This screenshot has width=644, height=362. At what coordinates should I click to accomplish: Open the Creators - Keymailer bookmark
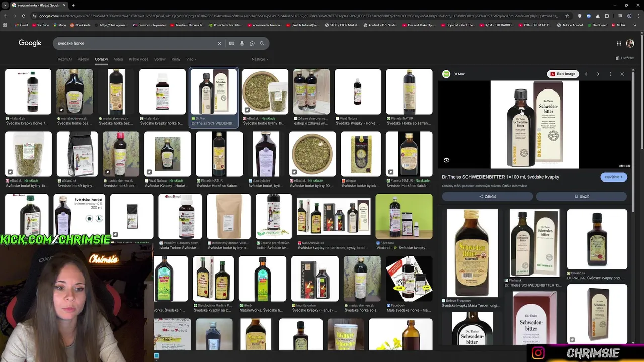149,25
